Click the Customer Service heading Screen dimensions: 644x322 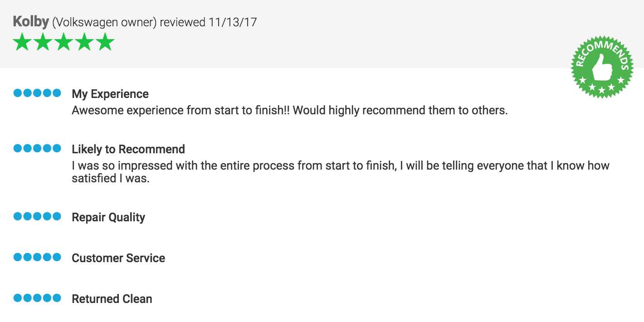118,258
